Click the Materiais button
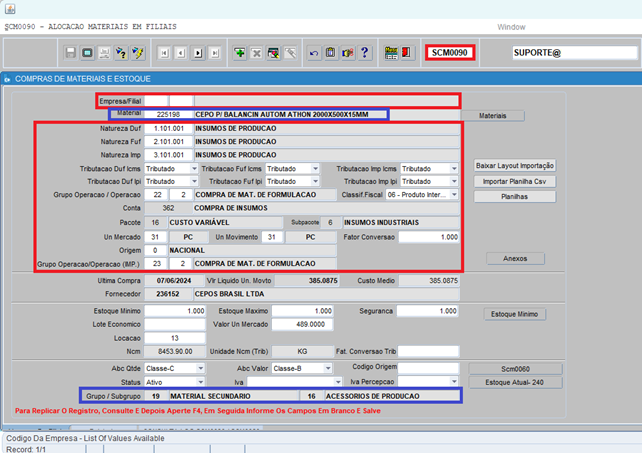 click(x=493, y=116)
